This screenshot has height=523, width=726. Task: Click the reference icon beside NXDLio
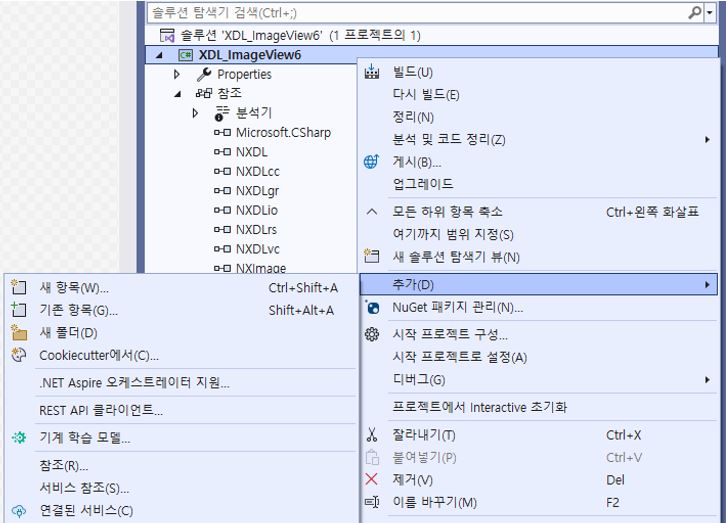[222, 210]
